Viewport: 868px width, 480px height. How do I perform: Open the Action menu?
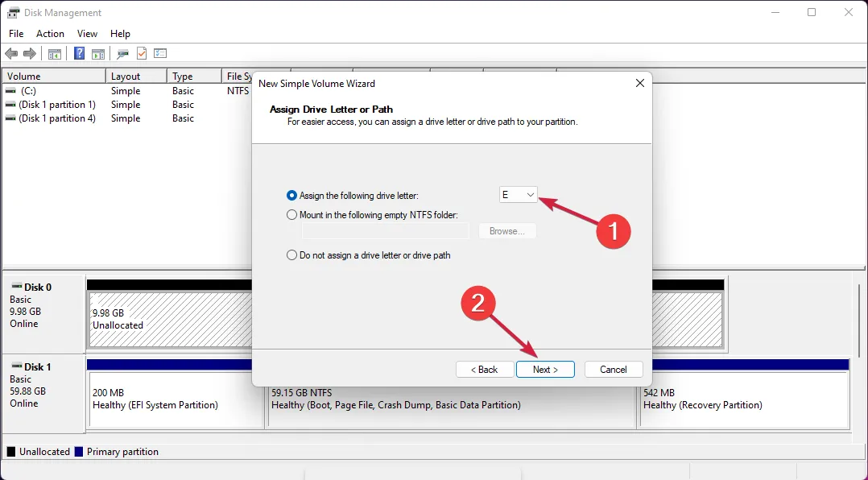51,34
